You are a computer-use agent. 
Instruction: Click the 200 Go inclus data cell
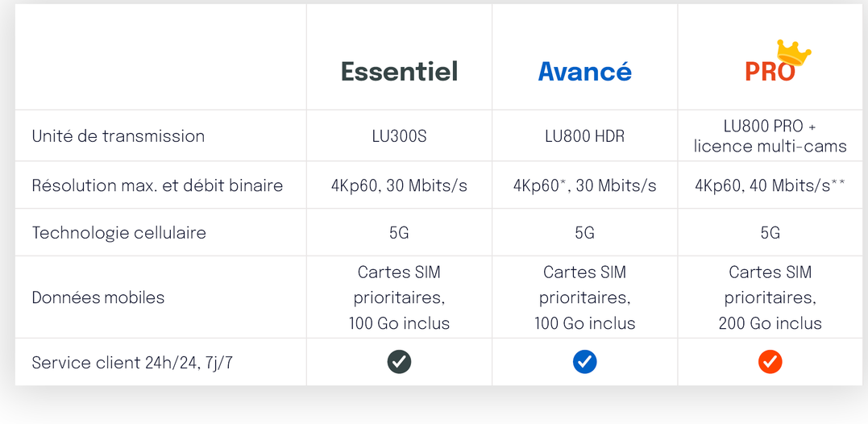(770, 297)
